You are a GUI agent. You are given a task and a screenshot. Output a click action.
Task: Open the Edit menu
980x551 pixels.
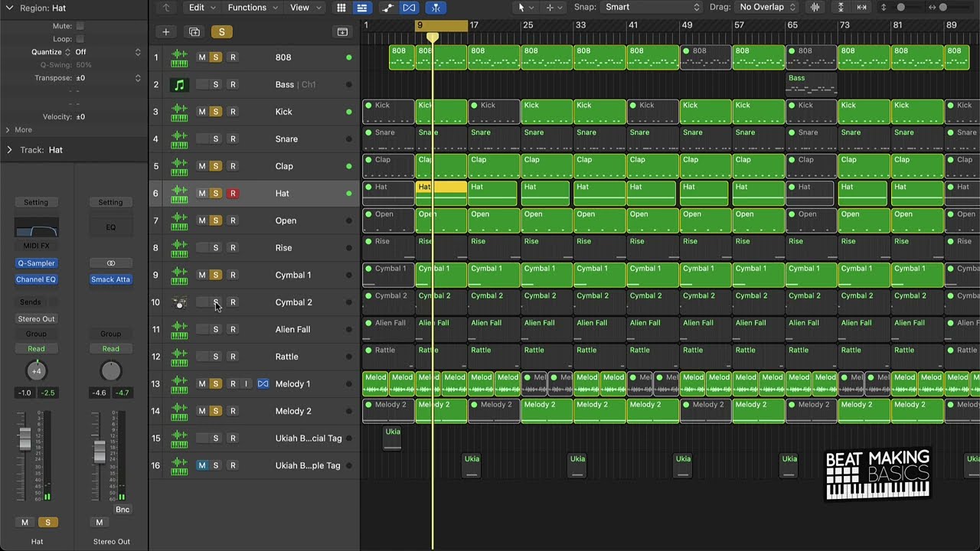coord(201,8)
